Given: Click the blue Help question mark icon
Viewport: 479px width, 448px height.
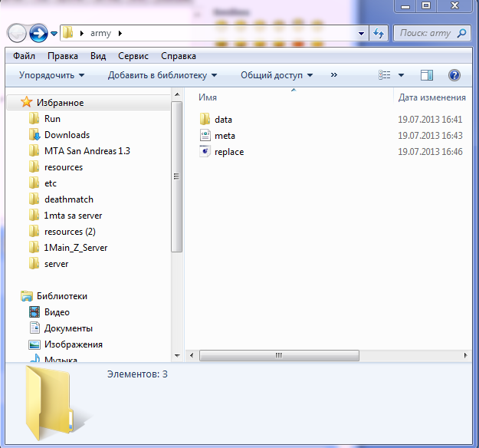Looking at the screenshot, I should click(x=454, y=75).
